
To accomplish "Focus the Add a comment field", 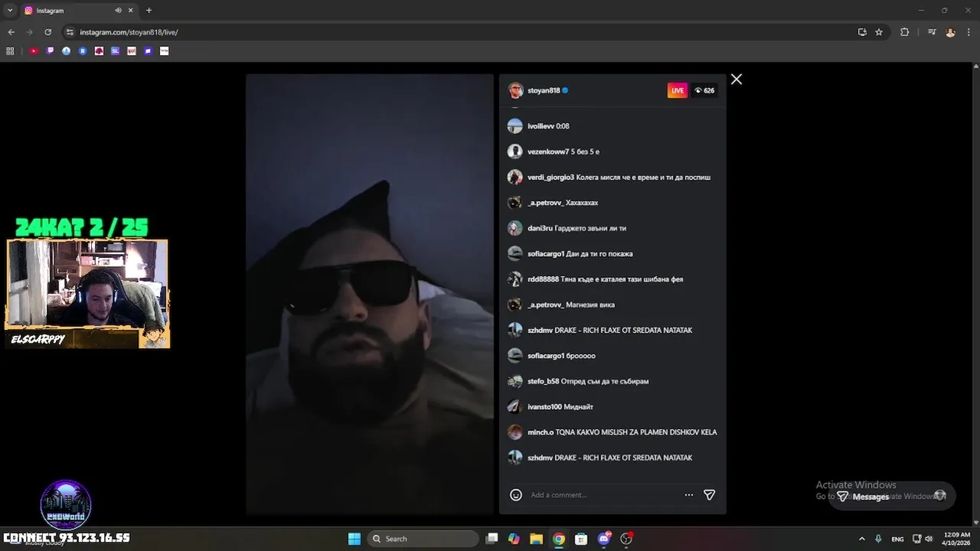I will (603, 495).
